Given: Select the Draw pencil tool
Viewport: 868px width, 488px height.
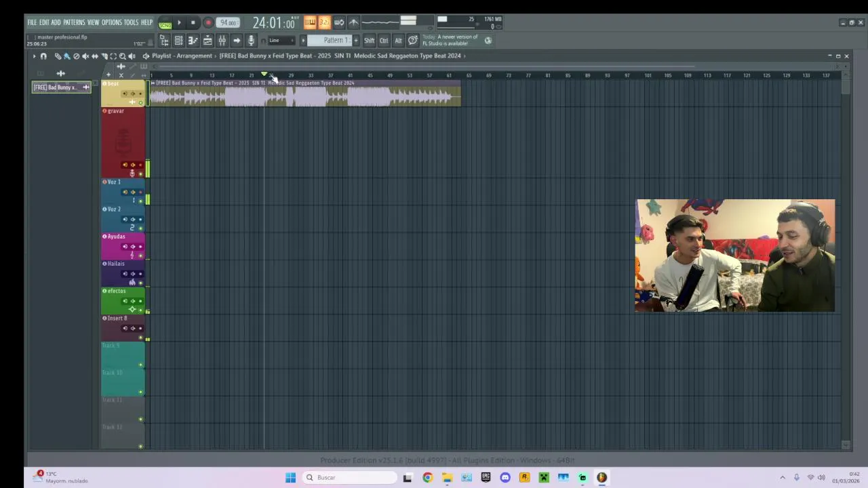Looking at the screenshot, I should tap(58, 56).
